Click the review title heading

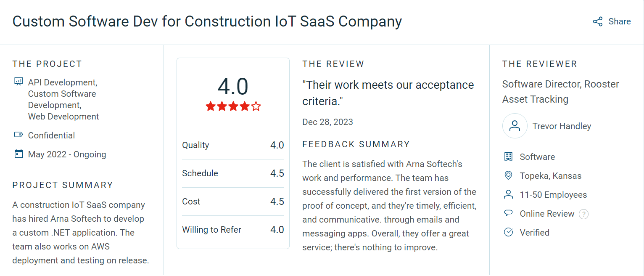[x=207, y=21]
